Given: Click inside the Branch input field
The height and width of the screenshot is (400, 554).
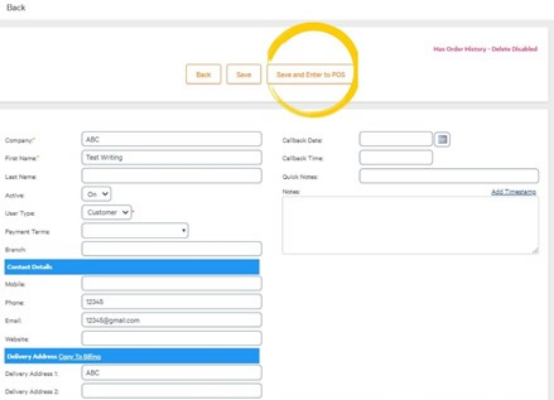Looking at the screenshot, I should pyautogui.click(x=172, y=249).
